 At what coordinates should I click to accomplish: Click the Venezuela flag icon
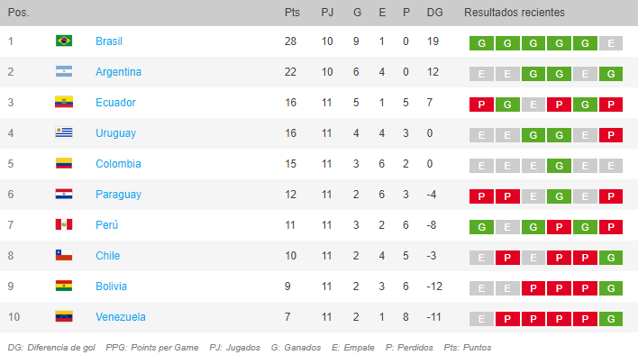pos(64,316)
